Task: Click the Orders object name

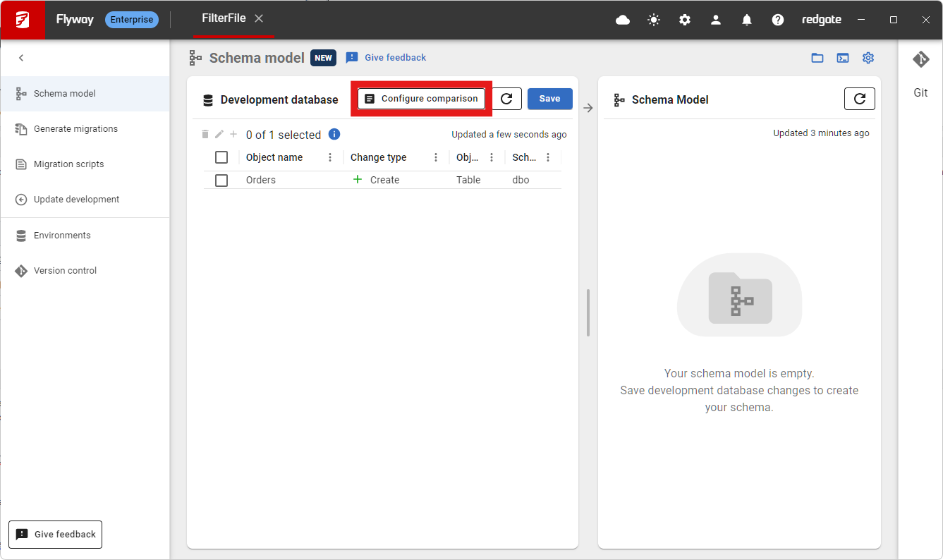Action: 261,181
